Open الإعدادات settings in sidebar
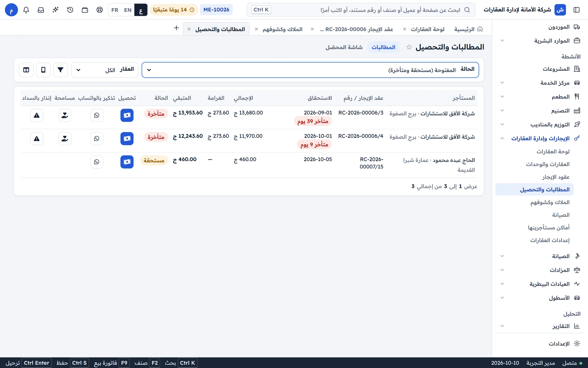This screenshot has height=368, width=588. pyautogui.click(x=540, y=343)
